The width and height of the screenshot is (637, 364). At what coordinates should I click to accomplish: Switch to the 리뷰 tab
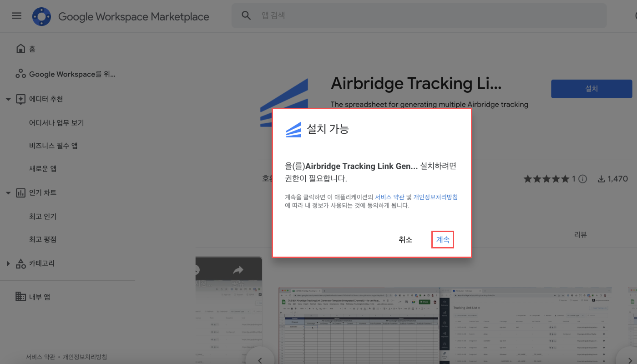click(581, 235)
